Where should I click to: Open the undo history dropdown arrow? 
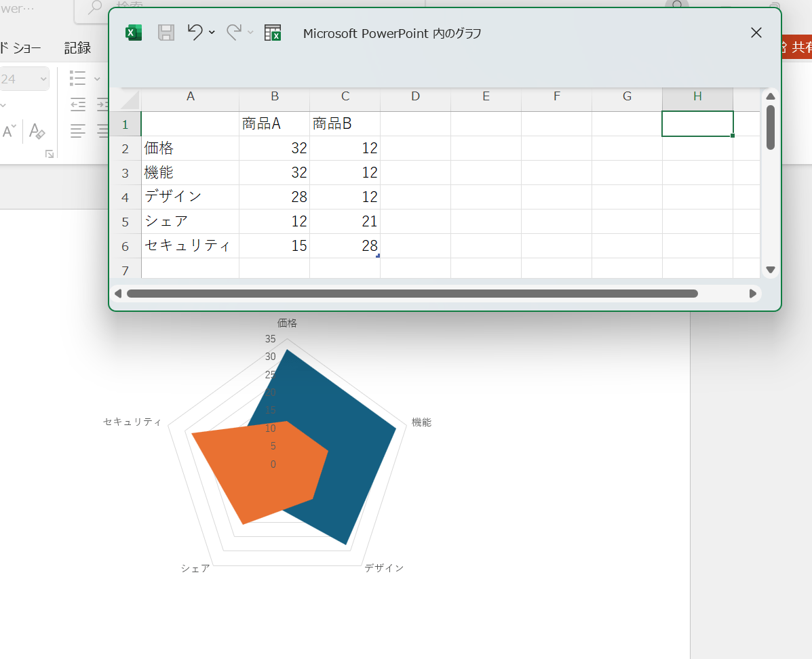[212, 33]
